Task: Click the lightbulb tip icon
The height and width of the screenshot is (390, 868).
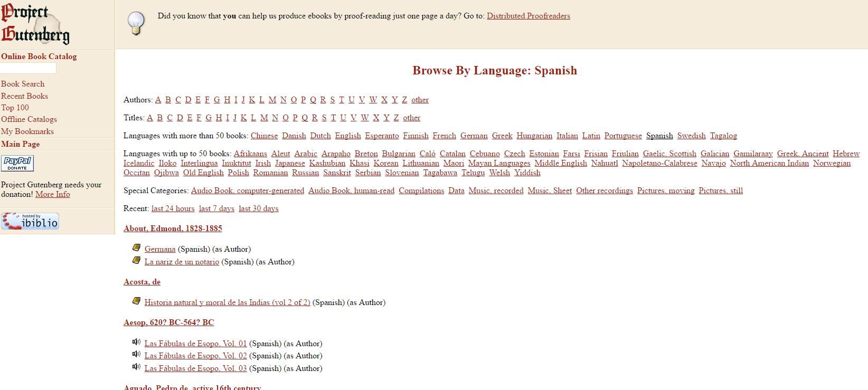Action: [x=136, y=23]
